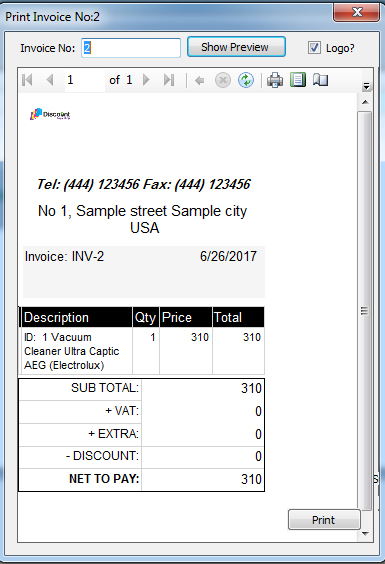The image size is (385, 564).
Task: Click the stop rendering icon
Action: [223, 80]
